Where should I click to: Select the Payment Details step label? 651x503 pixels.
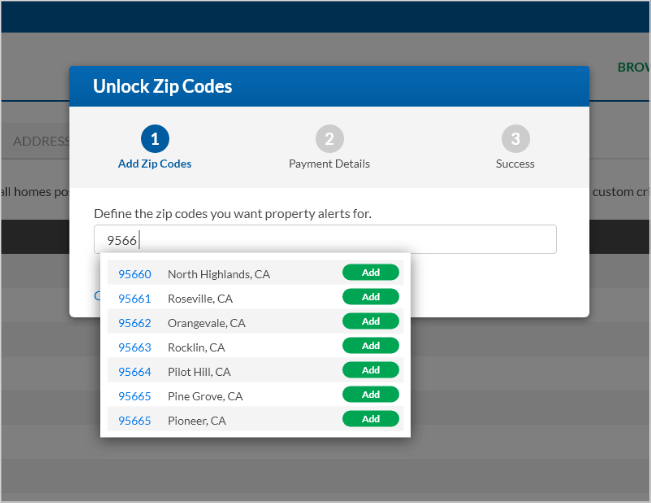(x=329, y=164)
